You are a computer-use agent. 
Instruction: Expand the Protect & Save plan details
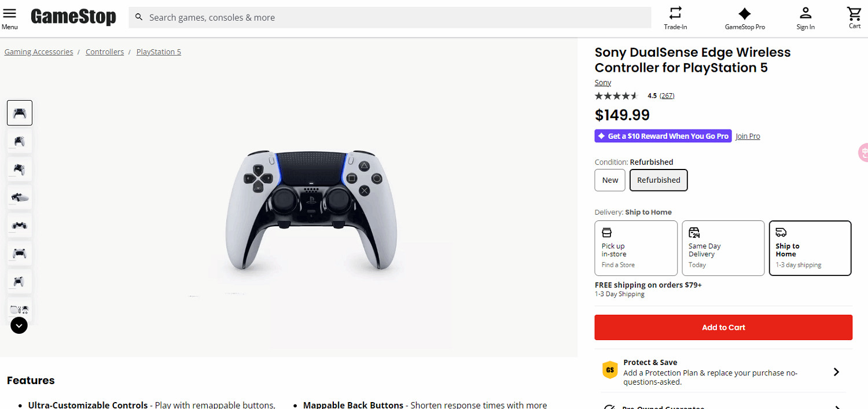[836, 371]
